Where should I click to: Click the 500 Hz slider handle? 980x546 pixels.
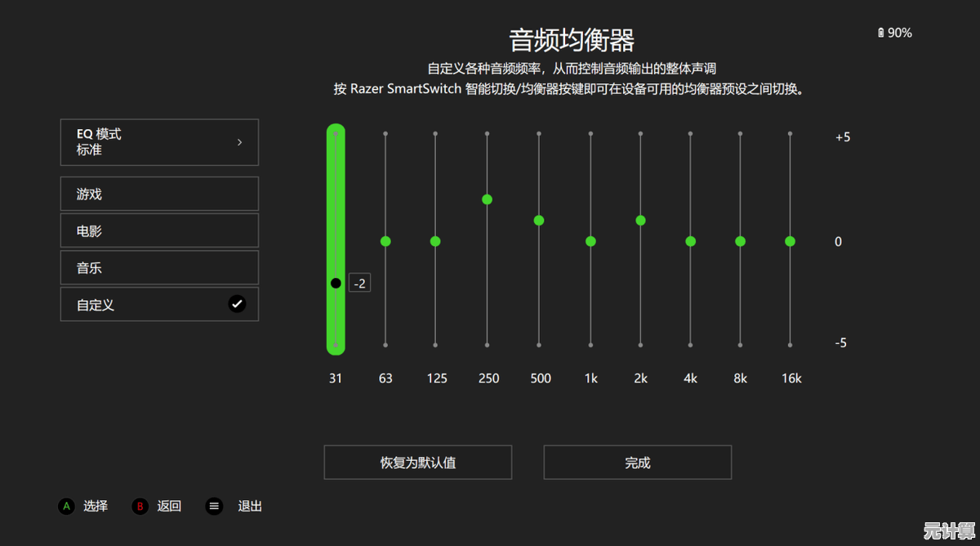[539, 221]
